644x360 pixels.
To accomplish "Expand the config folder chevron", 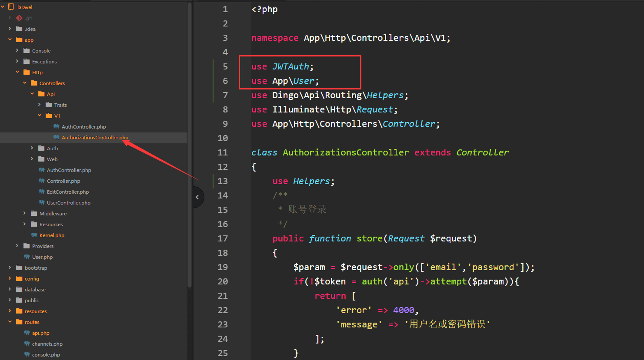I will coord(10,278).
